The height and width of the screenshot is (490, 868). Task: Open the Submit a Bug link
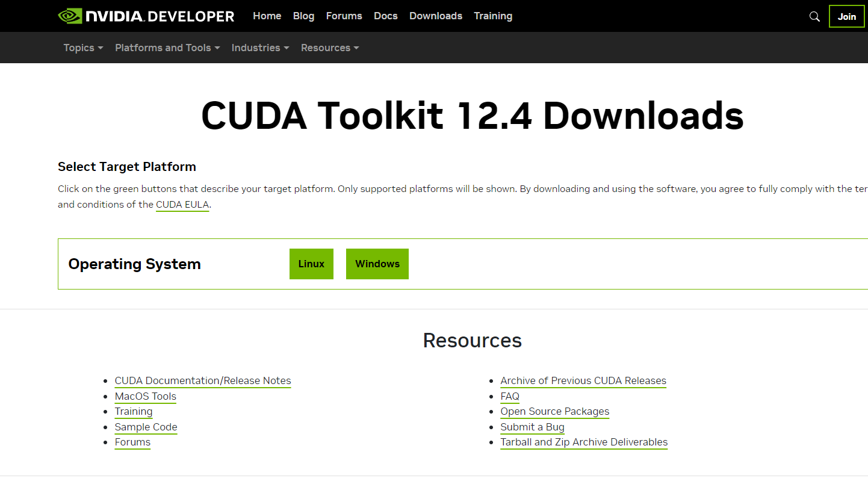(x=533, y=427)
